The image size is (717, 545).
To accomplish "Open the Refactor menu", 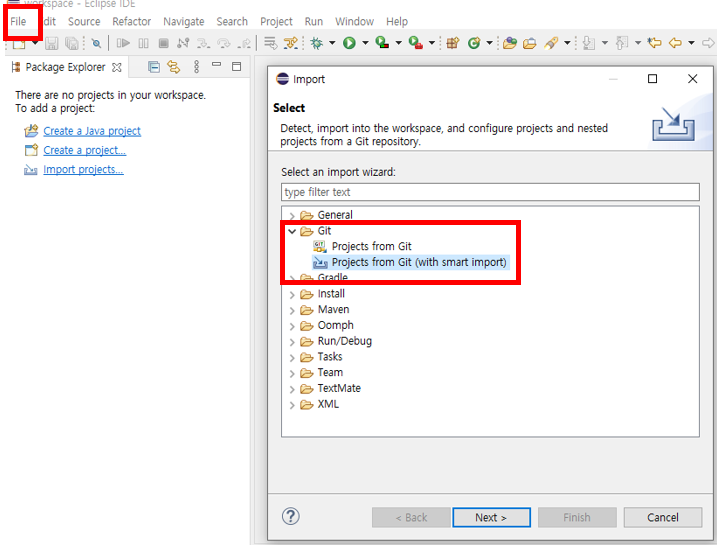I will pos(132,21).
